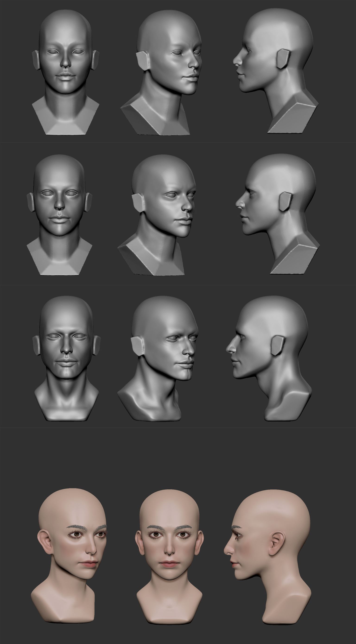
Task: Select the top-row three-quarter view gray head
Action: (161, 72)
